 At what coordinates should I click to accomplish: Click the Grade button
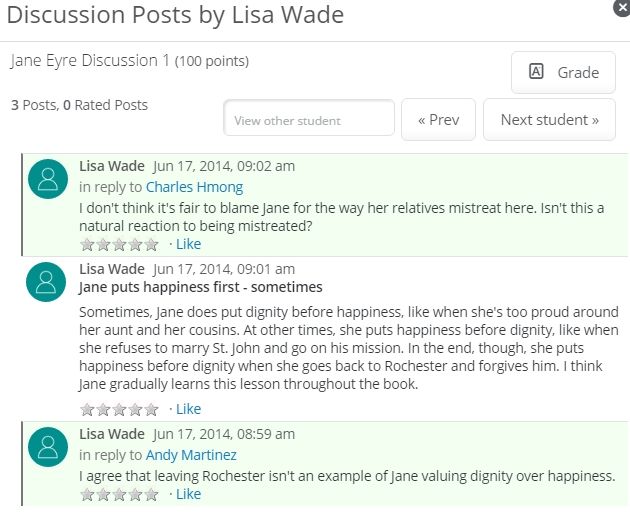click(563, 72)
